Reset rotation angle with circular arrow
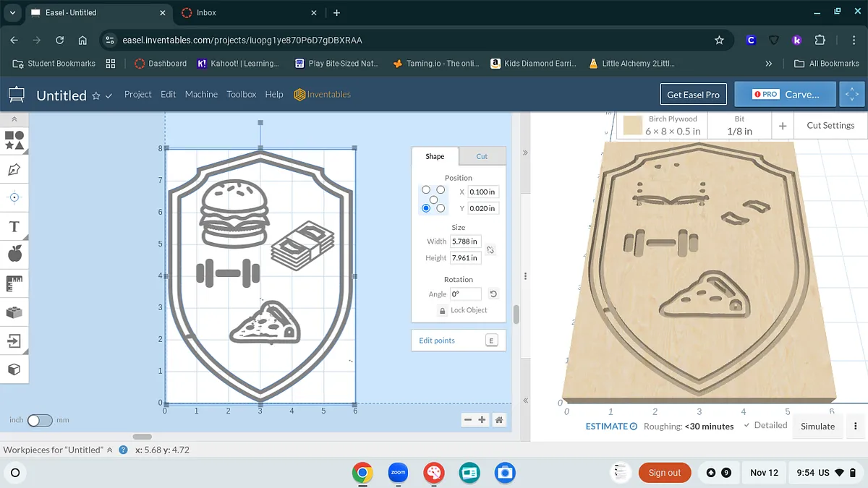The width and height of the screenshot is (868, 488). (x=493, y=294)
